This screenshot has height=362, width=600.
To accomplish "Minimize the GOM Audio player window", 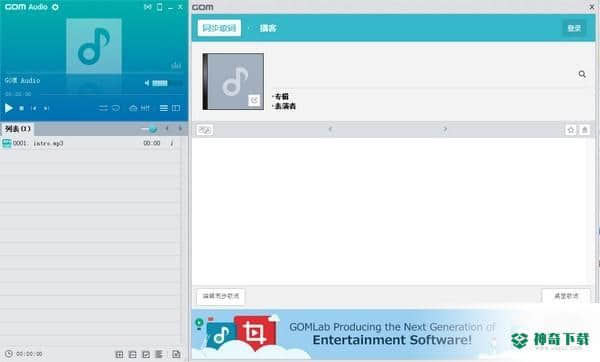I will pos(170,7).
